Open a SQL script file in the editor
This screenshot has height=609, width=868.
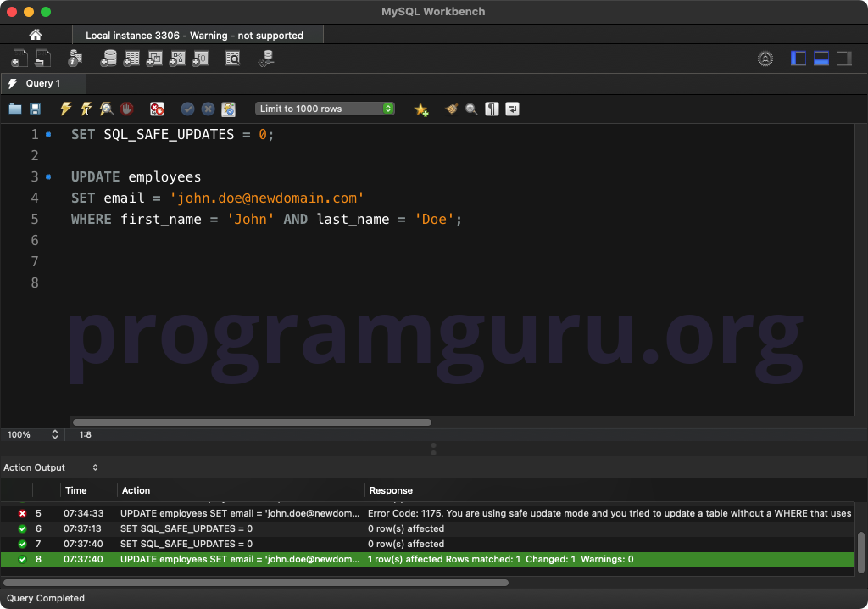pos(15,109)
